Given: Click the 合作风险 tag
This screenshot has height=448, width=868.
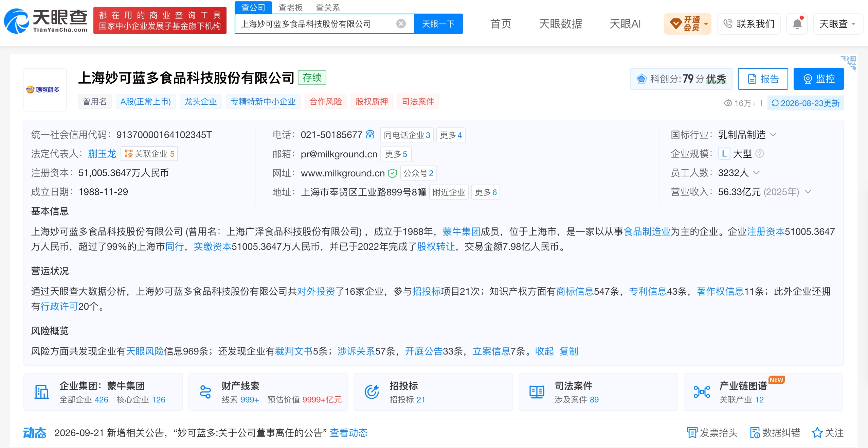Looking at the screenshot, I should (x=326, y=101).
